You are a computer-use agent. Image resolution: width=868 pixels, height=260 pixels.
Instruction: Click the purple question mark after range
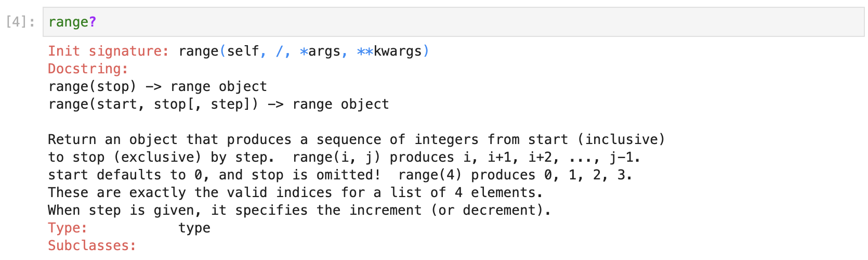point(93,22)
